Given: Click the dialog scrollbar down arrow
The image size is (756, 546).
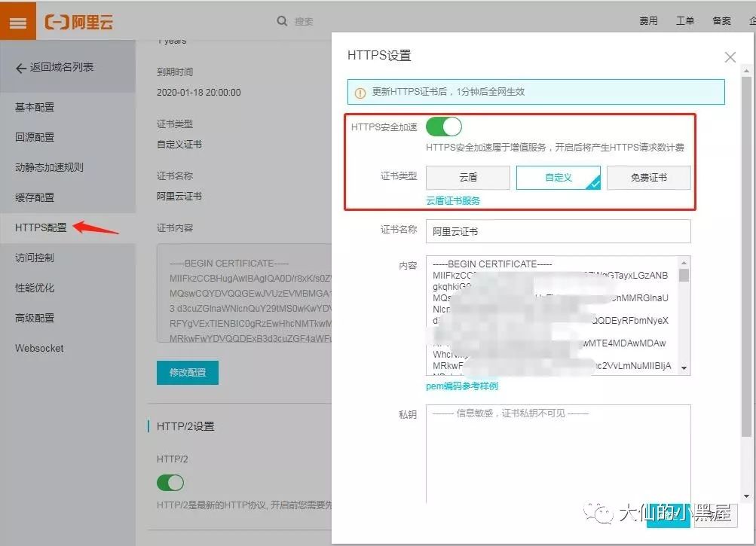Looking at the screenshot, I should click(746, 496).
